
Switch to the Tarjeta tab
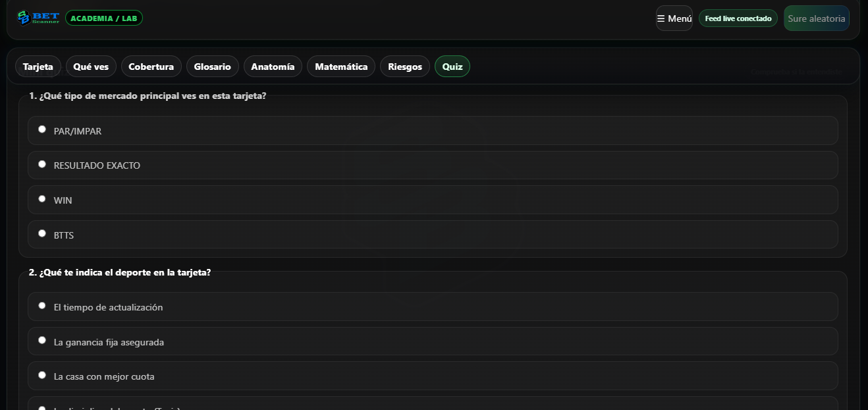coord(38,66)
